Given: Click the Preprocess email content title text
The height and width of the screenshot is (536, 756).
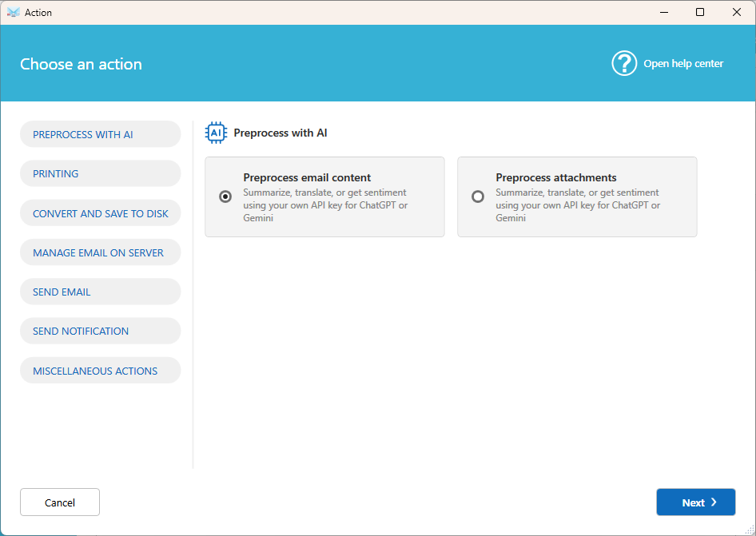Looking at the screenshot, I should tap(307, 177).
